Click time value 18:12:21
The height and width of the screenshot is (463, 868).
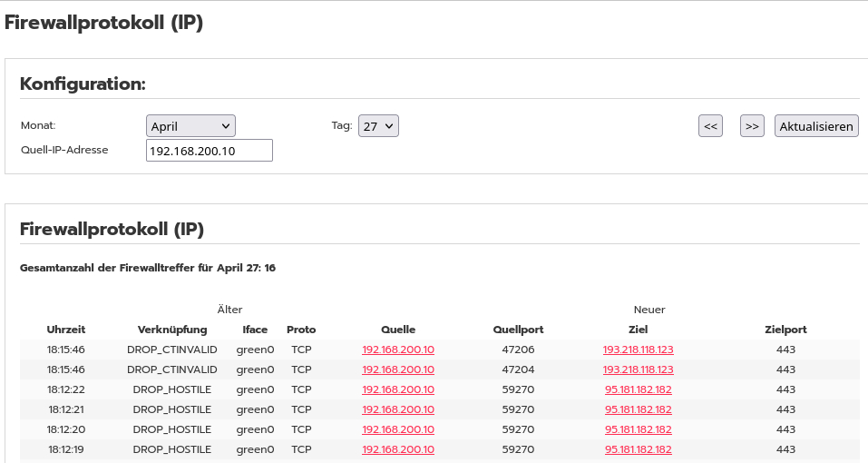click(66, 409)
